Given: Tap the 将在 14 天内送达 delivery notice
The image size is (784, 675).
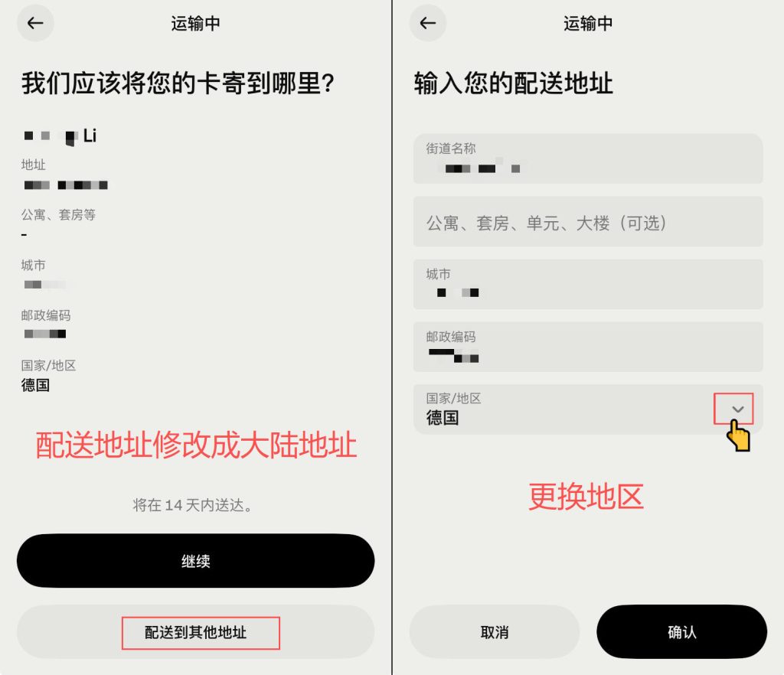Looking at the screenshot, I should point(193,505).
